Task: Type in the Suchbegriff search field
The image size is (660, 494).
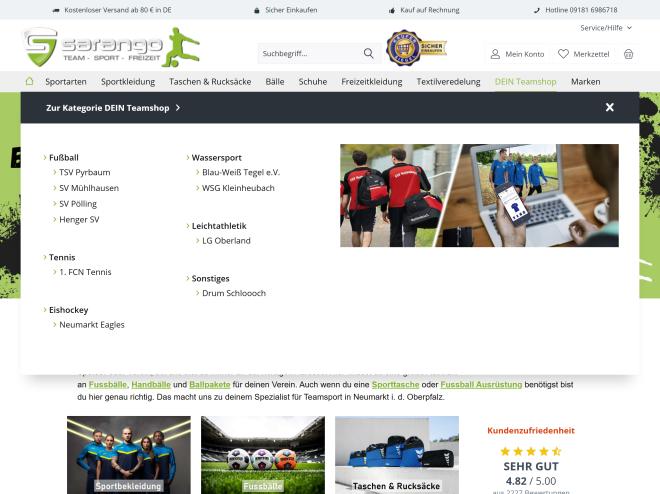Action: [x=305, y=53]
